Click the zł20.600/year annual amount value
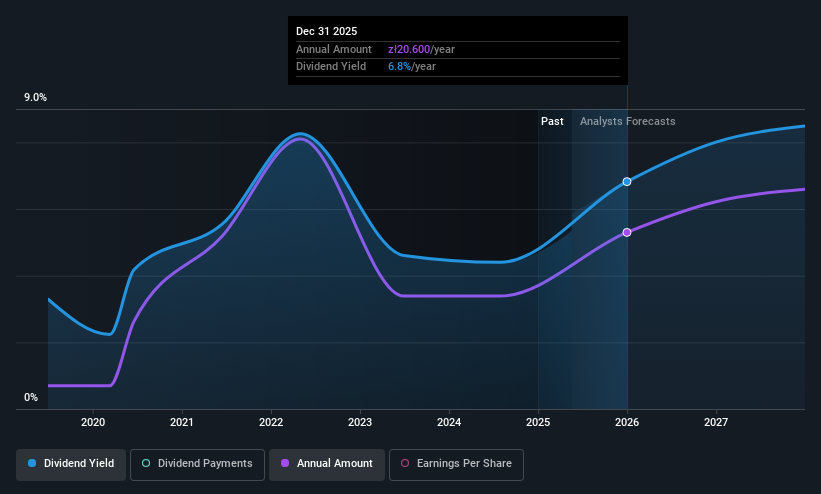This screenshot has height=494, width=821. click(421, 49)
